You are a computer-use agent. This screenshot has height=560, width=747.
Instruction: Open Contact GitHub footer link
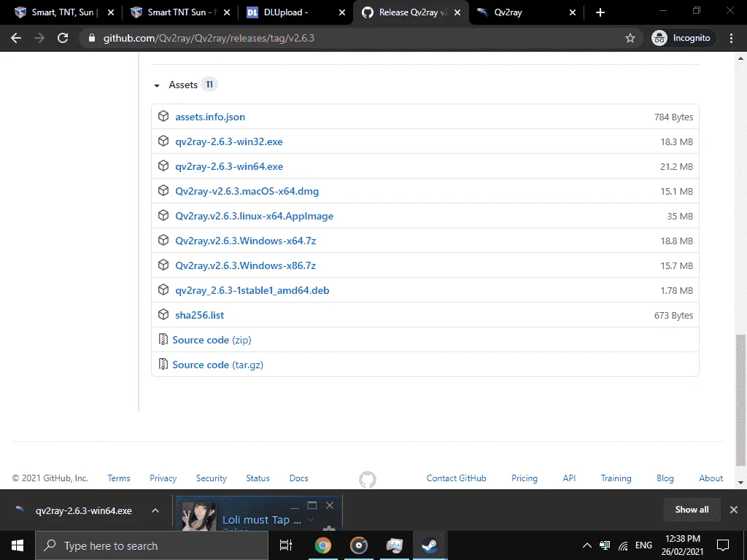tap(457, 478)
